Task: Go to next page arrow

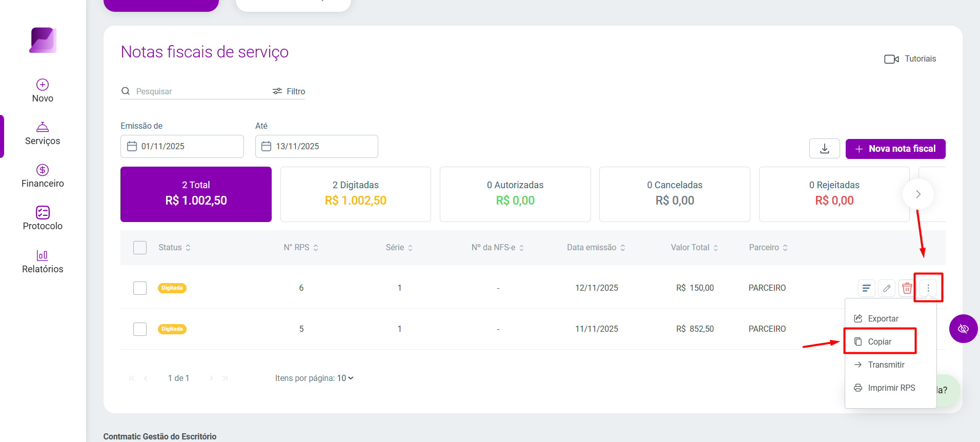Action: tap(211, 378)
